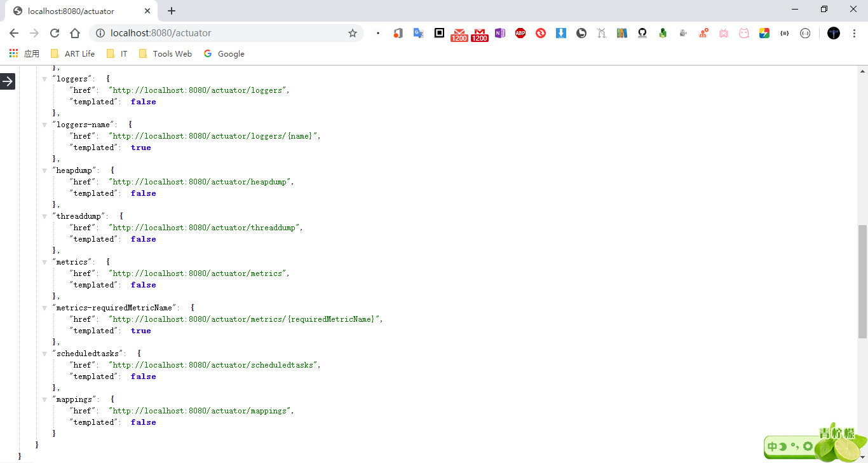The height and width of the screenshot is (463, 868).
Task: Collapse the "loggers" JSON node
Action: point(44,79)
